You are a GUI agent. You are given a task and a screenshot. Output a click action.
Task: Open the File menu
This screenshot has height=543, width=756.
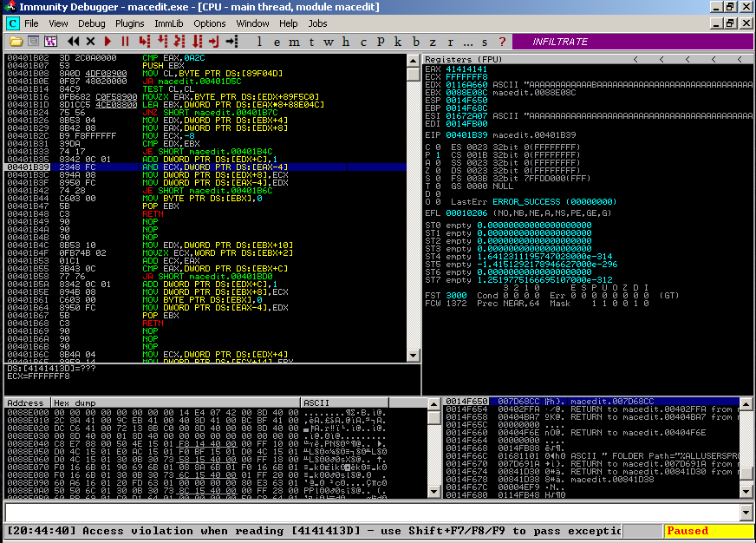point(31,23)
